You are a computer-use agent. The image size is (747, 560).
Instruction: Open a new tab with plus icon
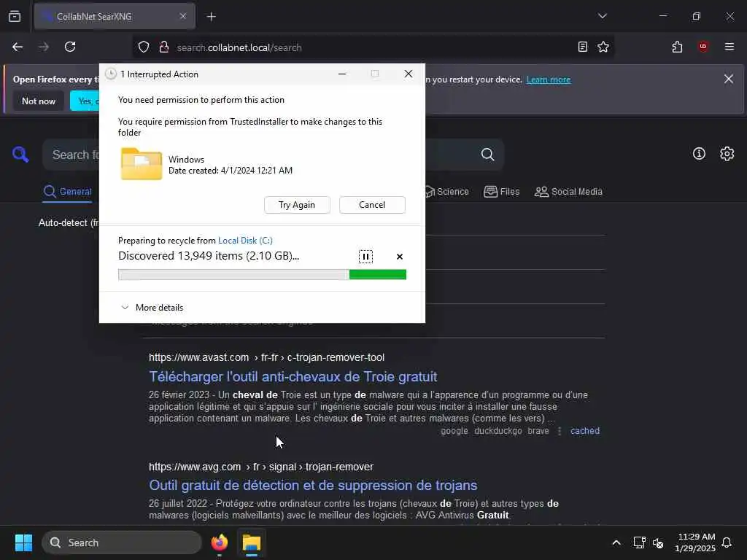pyautogui.click(x=211, y=17)
